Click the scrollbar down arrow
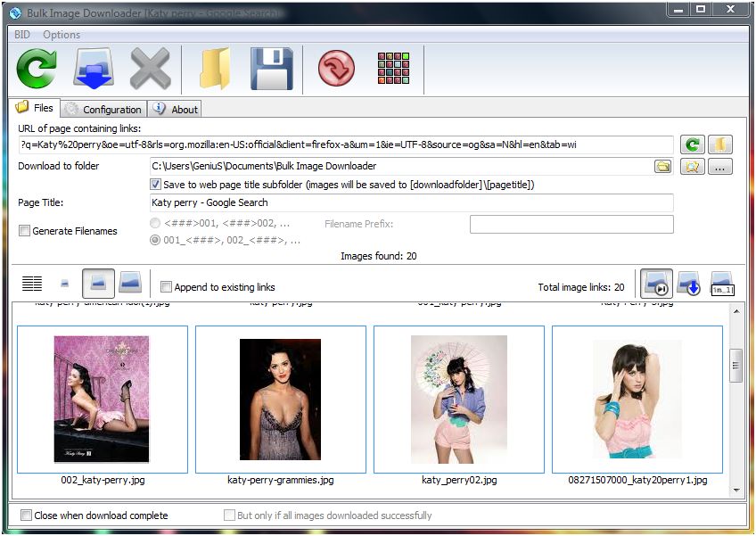The image size is (756, 536). coord(736,491)
